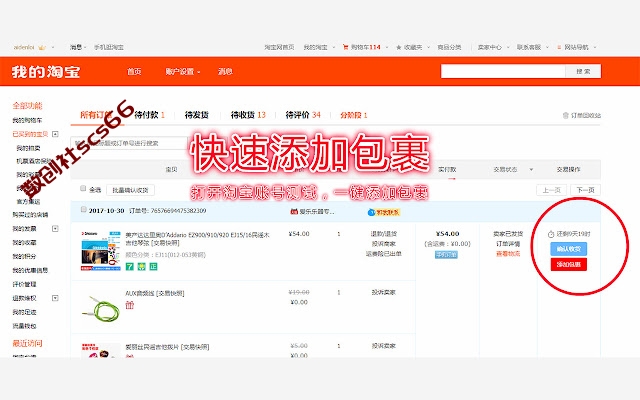Click the clock icon next to remaining time

pos(551,234)
